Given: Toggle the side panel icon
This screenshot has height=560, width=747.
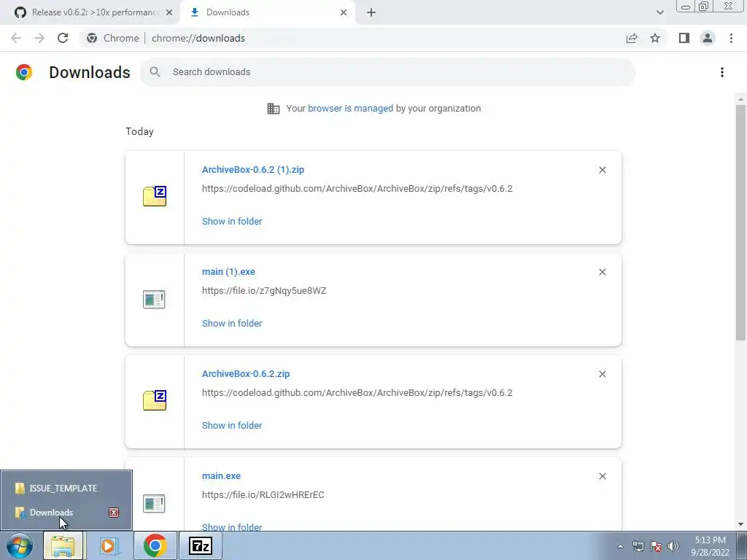Looking at the screenshot, I should click(684, 38).
